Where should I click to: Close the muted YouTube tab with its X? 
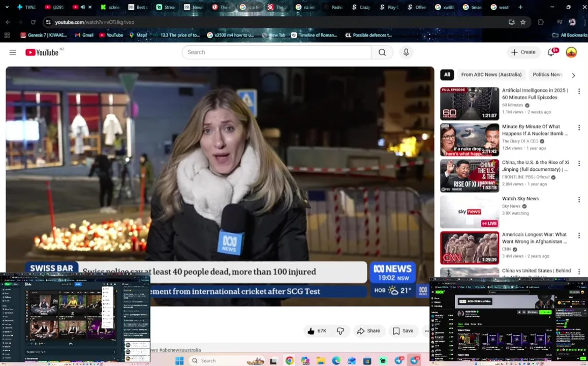(90, 7)
